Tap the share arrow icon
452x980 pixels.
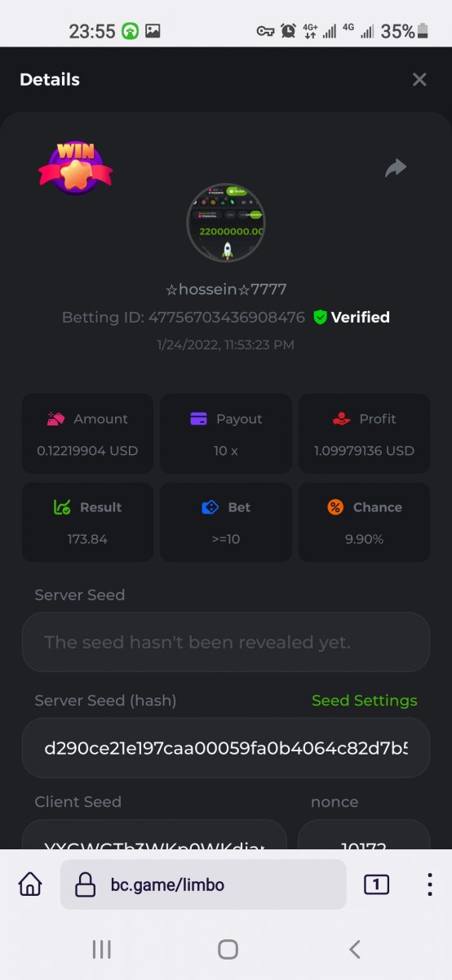(x=396, y=168)
